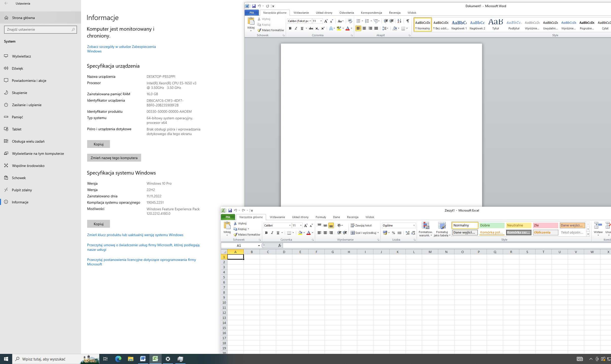Click Zmień klucz produktu lub uaktualnij link
This screenshot has height=364, width=611.
pyautogui.click(x=135, y=235)
